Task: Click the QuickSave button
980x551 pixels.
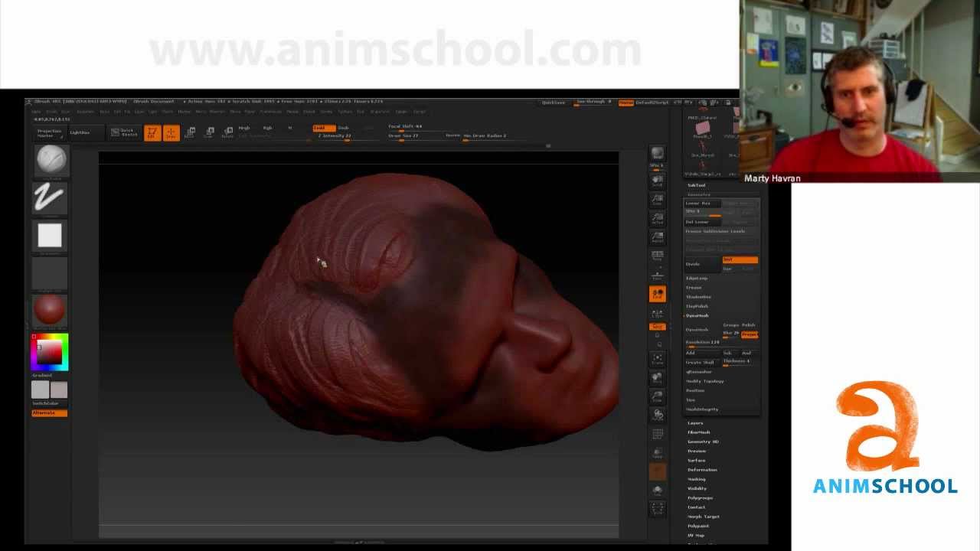Action: (554, 103)
